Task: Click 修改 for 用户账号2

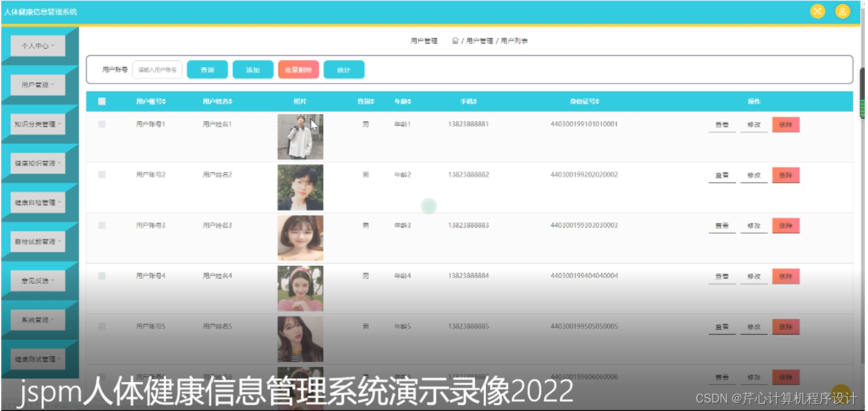Action: 753,175
